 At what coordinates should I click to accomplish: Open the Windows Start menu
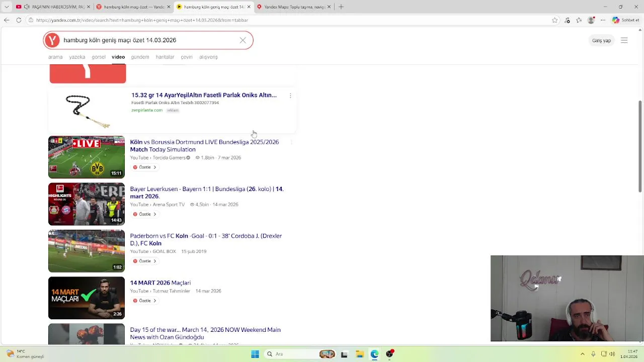[255, 354]
